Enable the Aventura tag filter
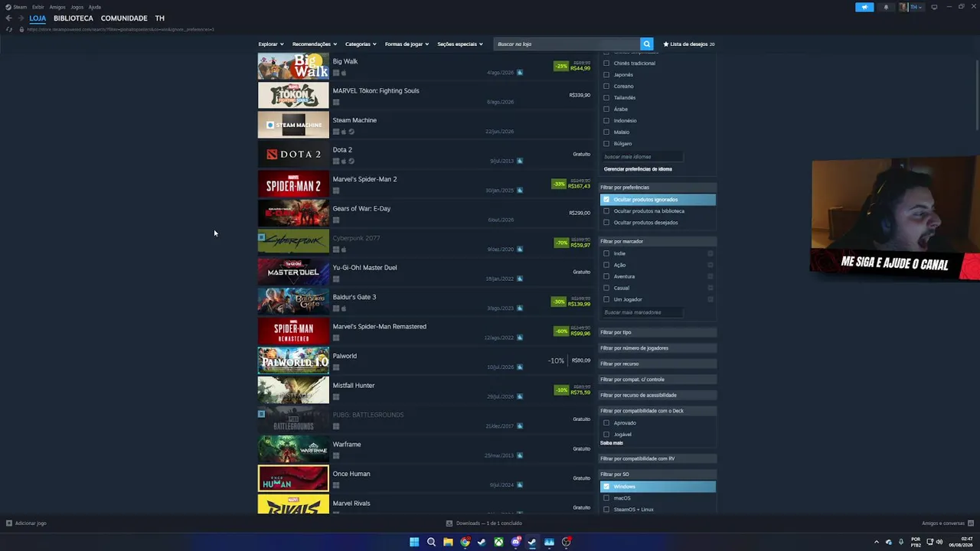 coord(606,276)
